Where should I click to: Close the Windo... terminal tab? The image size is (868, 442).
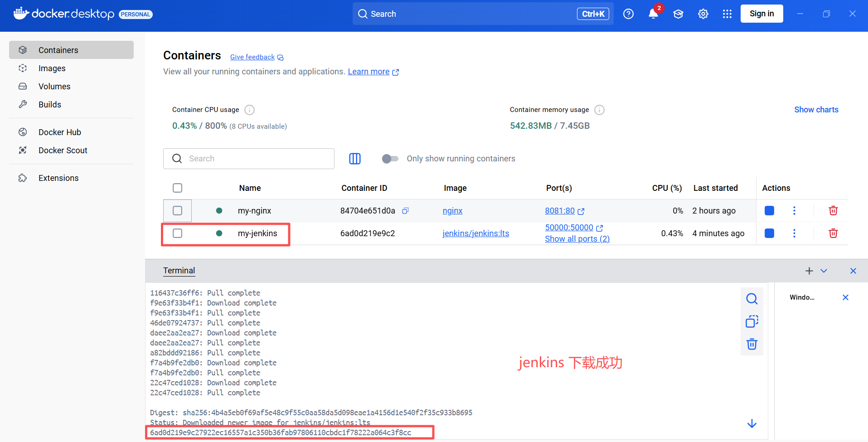[x=845, y=297]
